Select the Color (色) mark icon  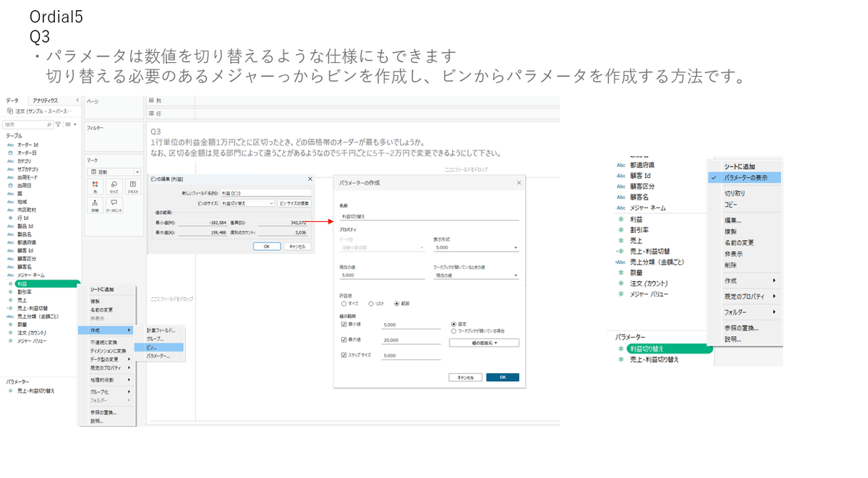95,186
